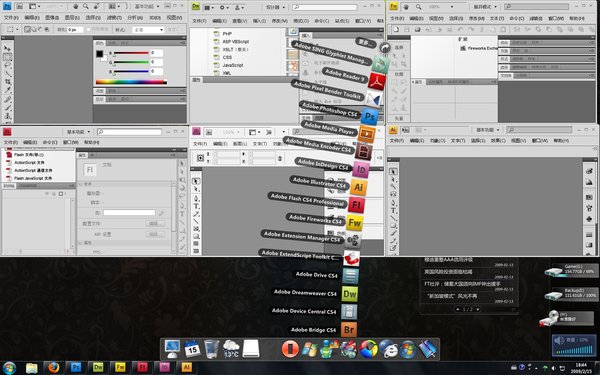
Task: Launch Adobe Bridge CS4 from the stack
Action: 349,329
